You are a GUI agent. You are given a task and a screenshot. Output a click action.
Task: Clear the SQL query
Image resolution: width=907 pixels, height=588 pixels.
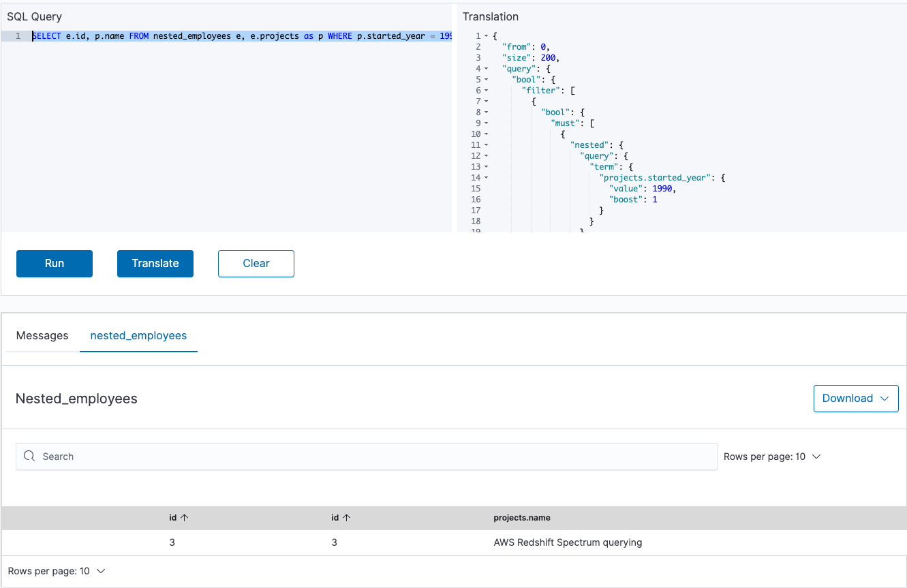click(x=256, y=264)
